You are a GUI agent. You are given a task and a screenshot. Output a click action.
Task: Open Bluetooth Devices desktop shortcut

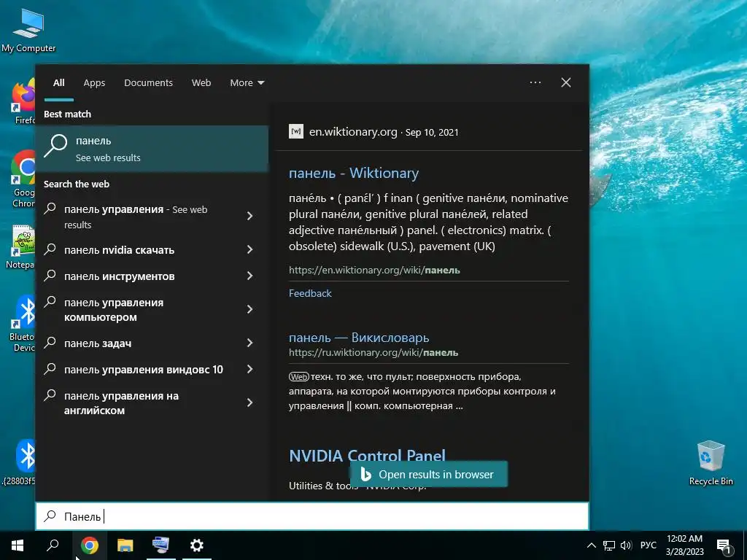23,323
